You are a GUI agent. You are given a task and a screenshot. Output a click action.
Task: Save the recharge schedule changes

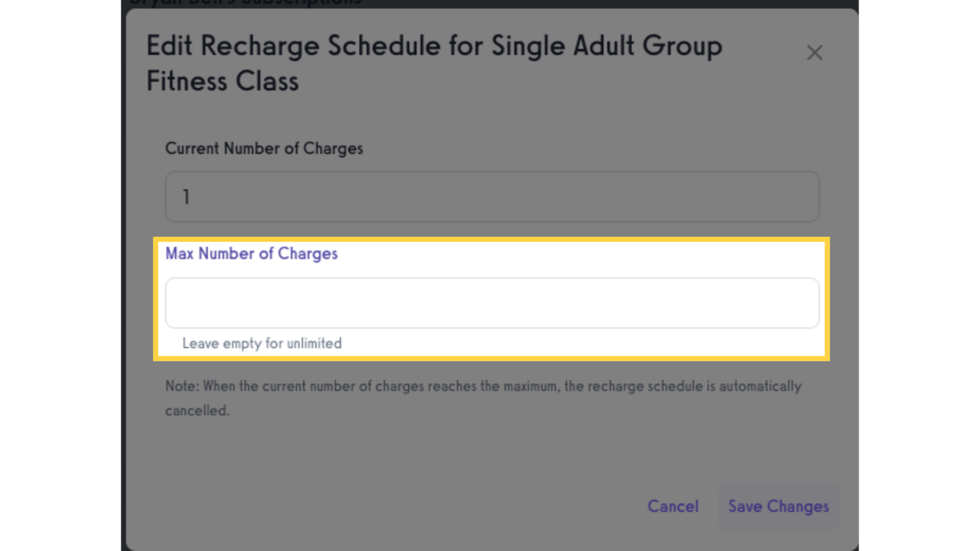[778, 507]
